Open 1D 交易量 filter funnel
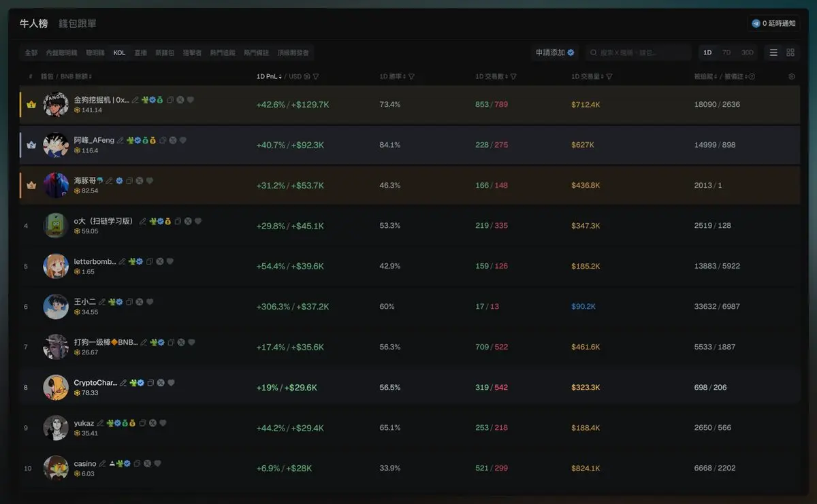 [609, 76]
